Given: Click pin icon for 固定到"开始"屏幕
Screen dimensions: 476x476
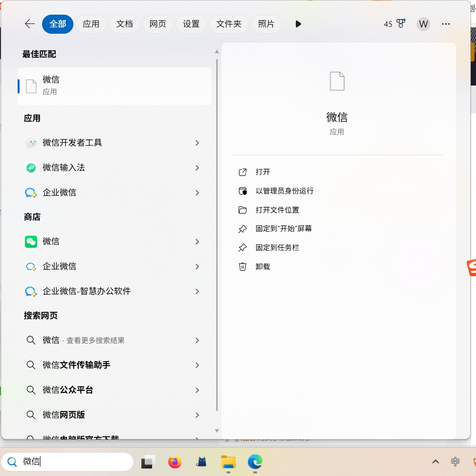Looking at the screenshot, I should 243,229.
